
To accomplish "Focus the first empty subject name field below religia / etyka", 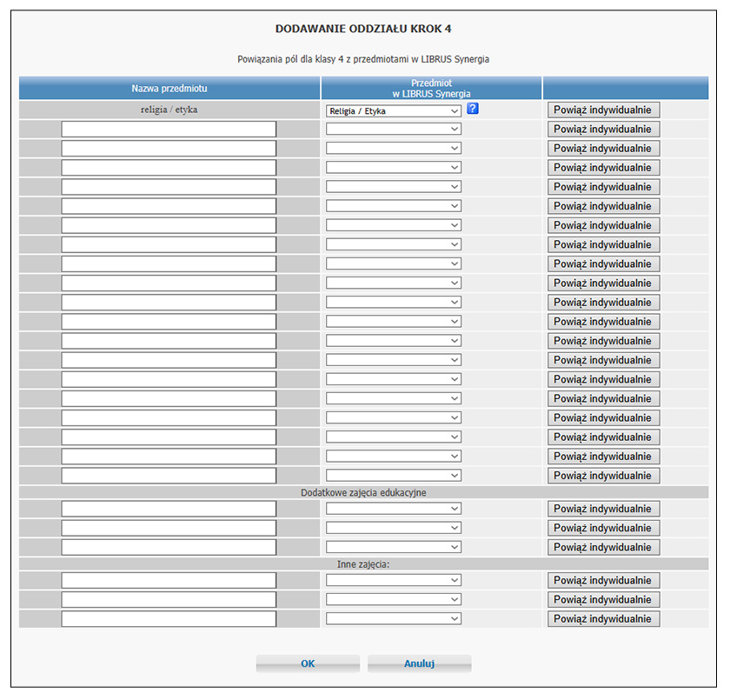I will click(x=169, y=130).
